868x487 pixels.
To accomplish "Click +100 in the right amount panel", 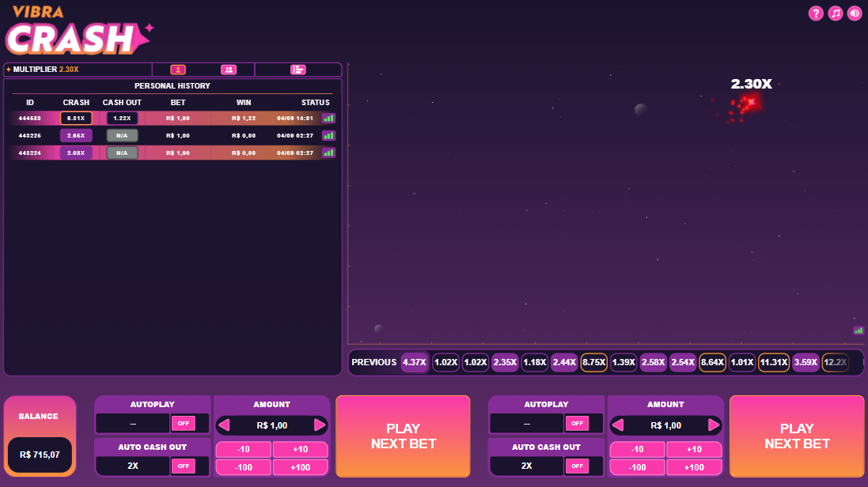I will [694, 467].
